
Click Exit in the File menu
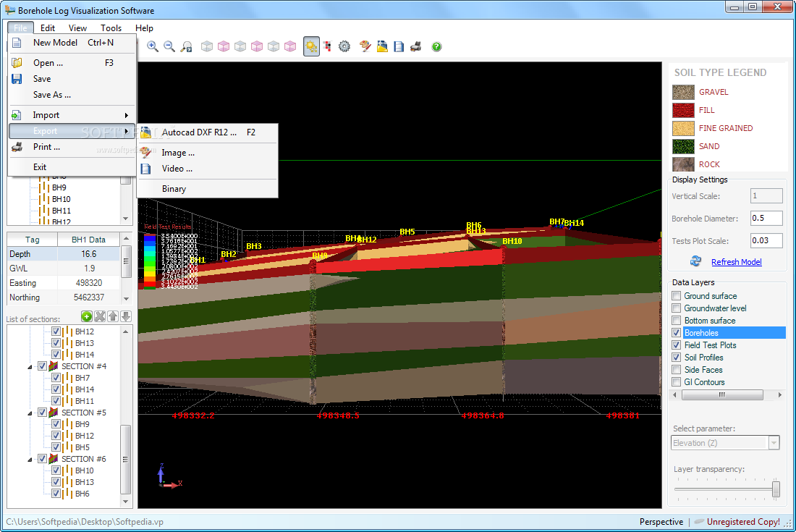point(72,167)
